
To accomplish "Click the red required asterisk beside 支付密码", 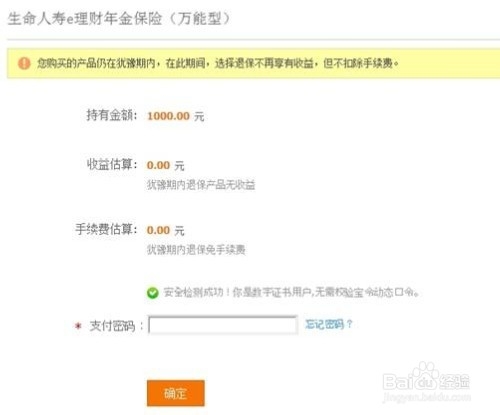I will tap(78, 326).
